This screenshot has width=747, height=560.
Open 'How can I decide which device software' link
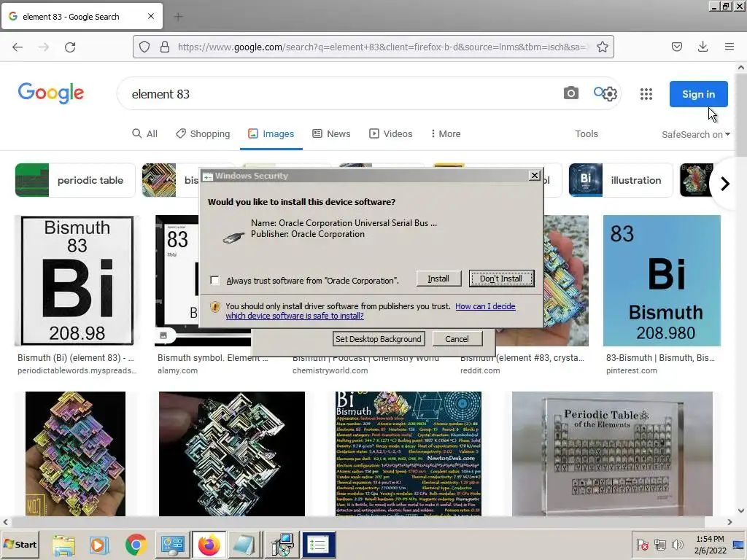pyautogui.click(x=485, y=306)
